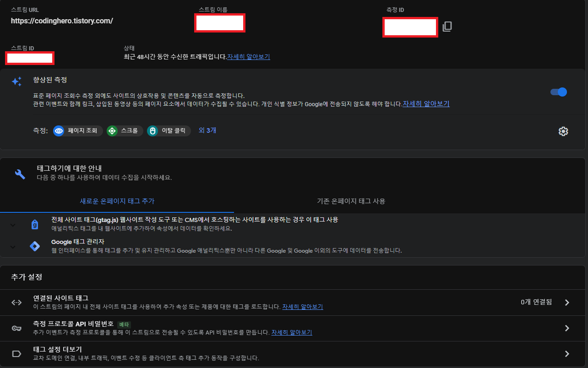
Task: Open 자세히 알아보기 link next to traffic status
Action: [249, 57]
